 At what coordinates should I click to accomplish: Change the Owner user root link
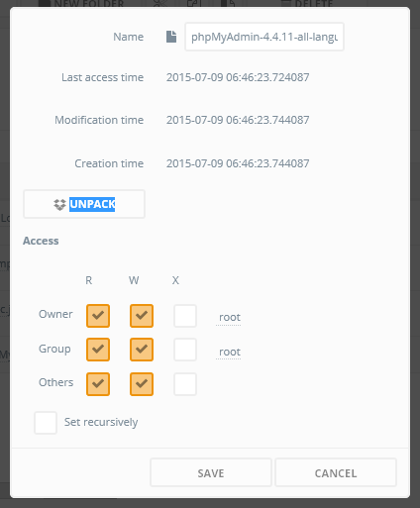[x=230, y=318]
